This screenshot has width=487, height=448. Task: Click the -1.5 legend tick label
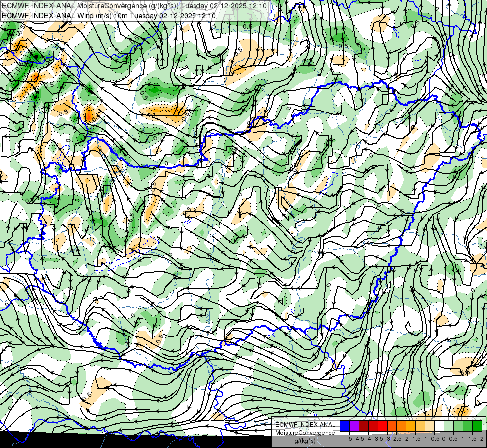415,439
